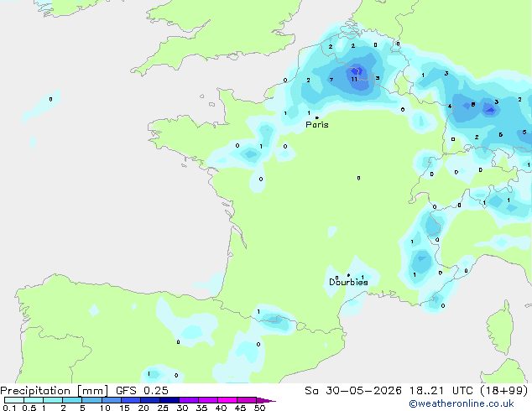Click the '(18+99)' forecast offset text
The image size is (532, 411).
pyautogui.click(x=504, y=391)
